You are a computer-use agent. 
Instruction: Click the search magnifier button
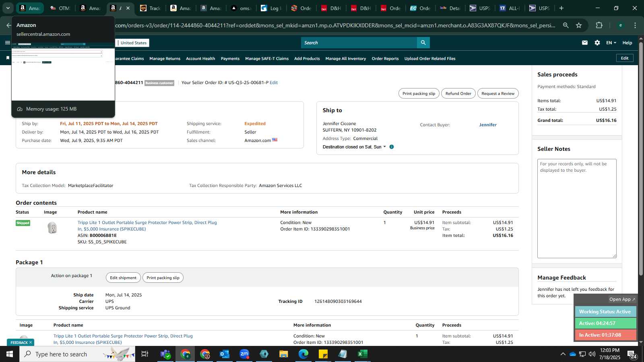423,43
